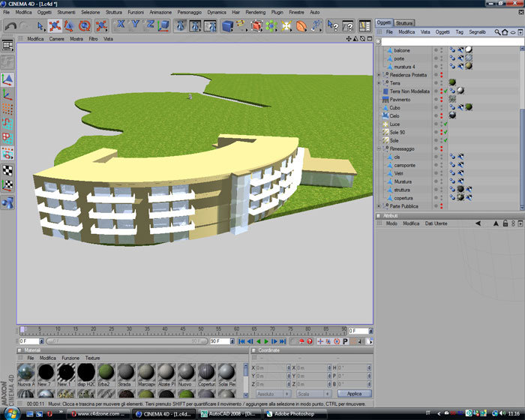525x420 pixels.
Task: Select the Move tool icon
Action: click(55, 25)
